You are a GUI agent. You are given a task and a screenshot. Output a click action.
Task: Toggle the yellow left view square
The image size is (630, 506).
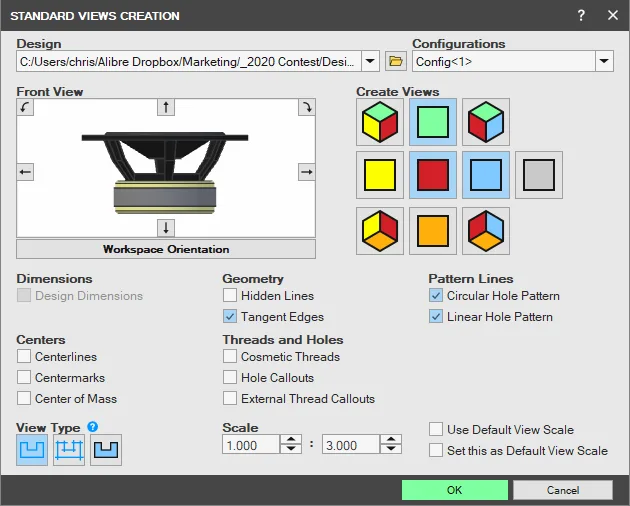(x=380, y=175)
